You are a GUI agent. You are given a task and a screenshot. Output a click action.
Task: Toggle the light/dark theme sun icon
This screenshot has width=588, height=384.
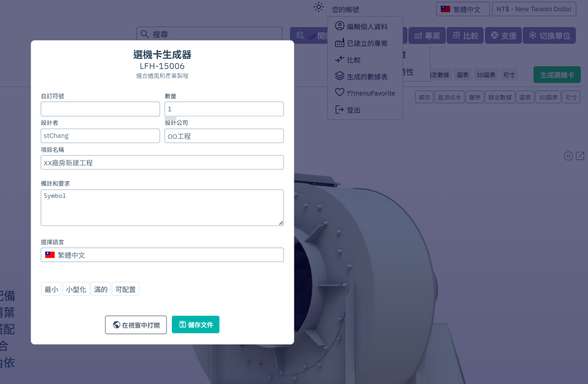319,7
